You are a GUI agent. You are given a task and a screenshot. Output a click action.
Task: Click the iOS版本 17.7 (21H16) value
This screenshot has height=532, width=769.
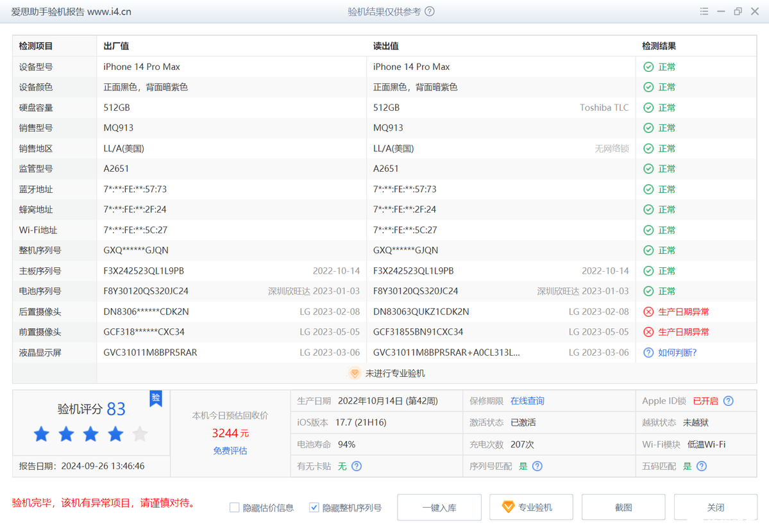point(361,422)
